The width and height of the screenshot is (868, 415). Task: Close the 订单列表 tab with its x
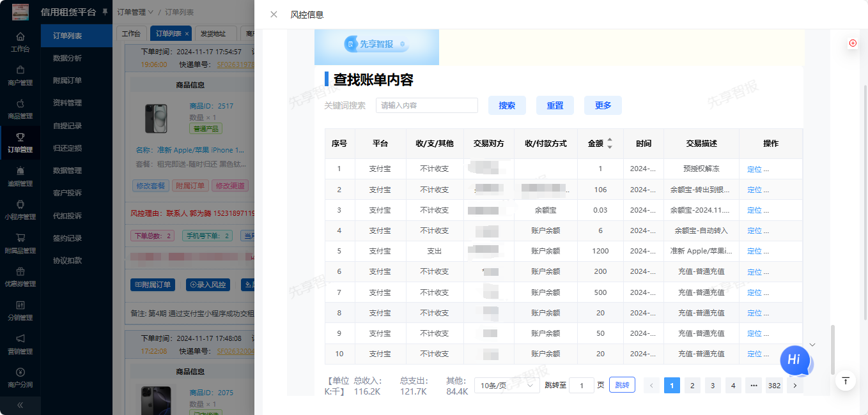coord(187,33)
